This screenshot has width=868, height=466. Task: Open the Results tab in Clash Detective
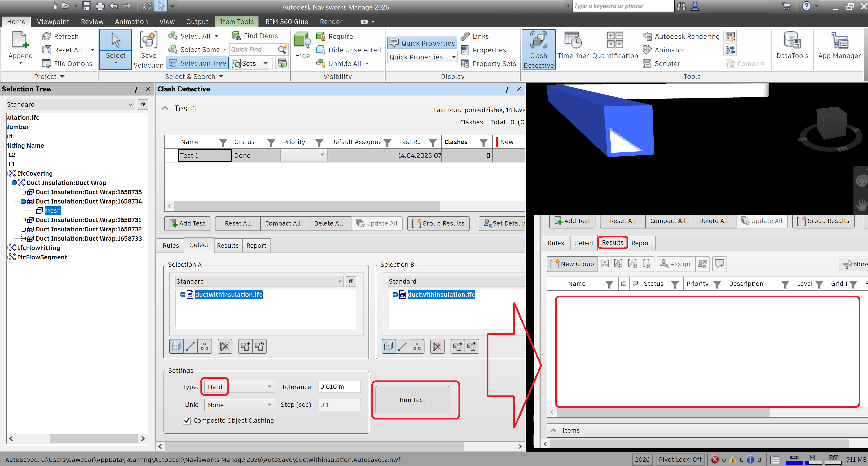227,245
